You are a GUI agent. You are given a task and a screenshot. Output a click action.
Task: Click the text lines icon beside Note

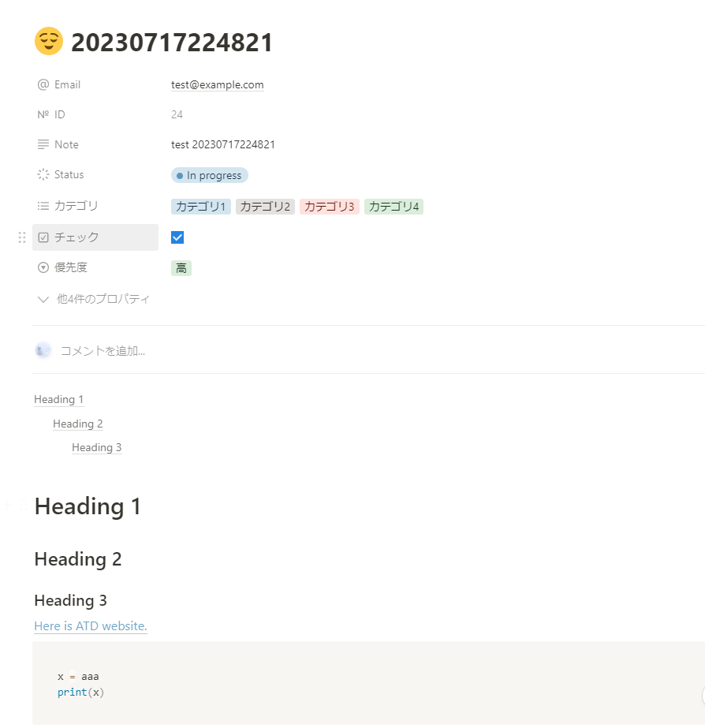coord(43,144)
